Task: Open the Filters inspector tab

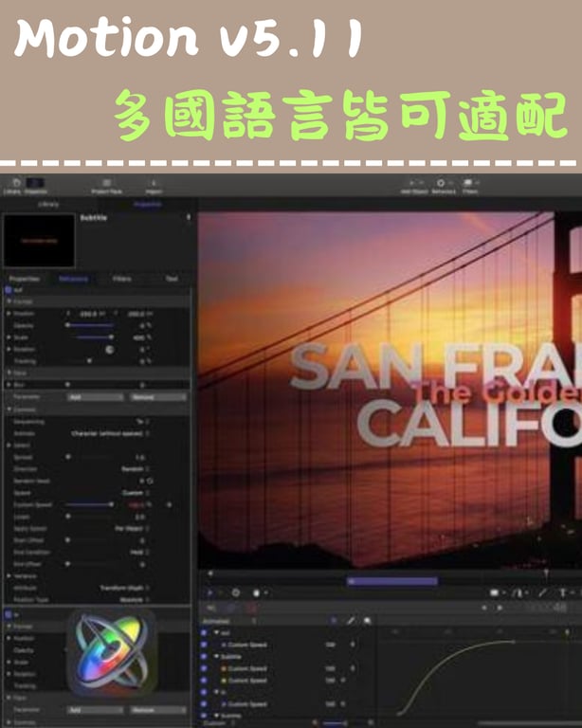Action: (122, 279)
